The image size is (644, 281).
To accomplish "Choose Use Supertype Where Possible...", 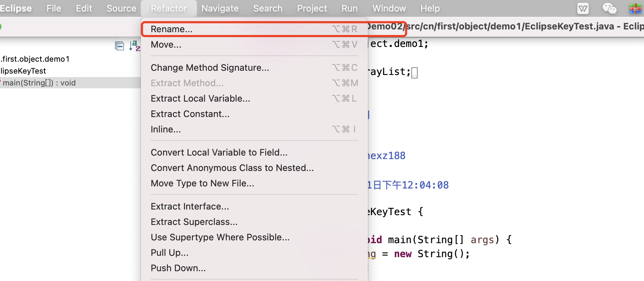I will click(x=254, y=237).
